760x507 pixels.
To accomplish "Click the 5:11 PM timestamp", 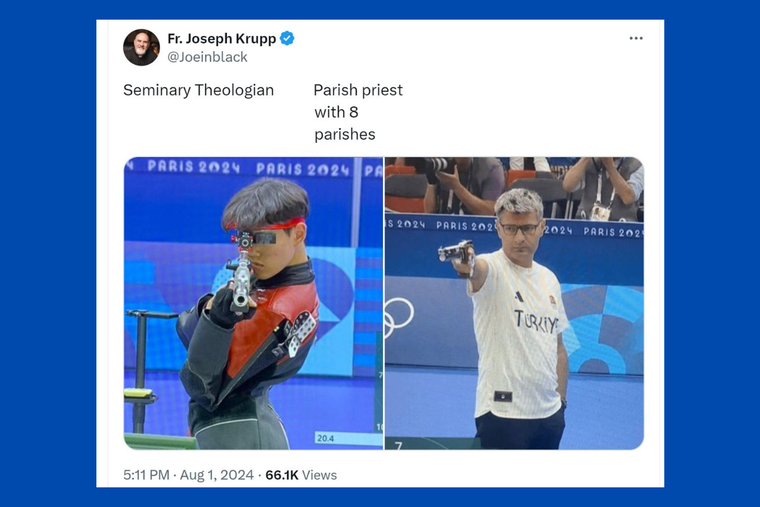I will coord(146,475).
